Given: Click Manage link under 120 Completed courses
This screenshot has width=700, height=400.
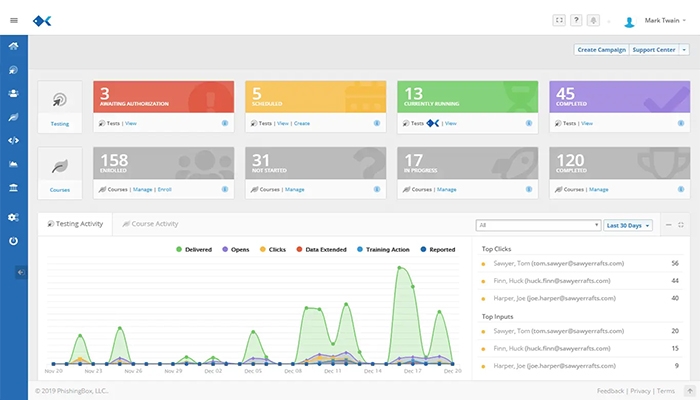Looking at the screenshot, I should pos(599,189).
